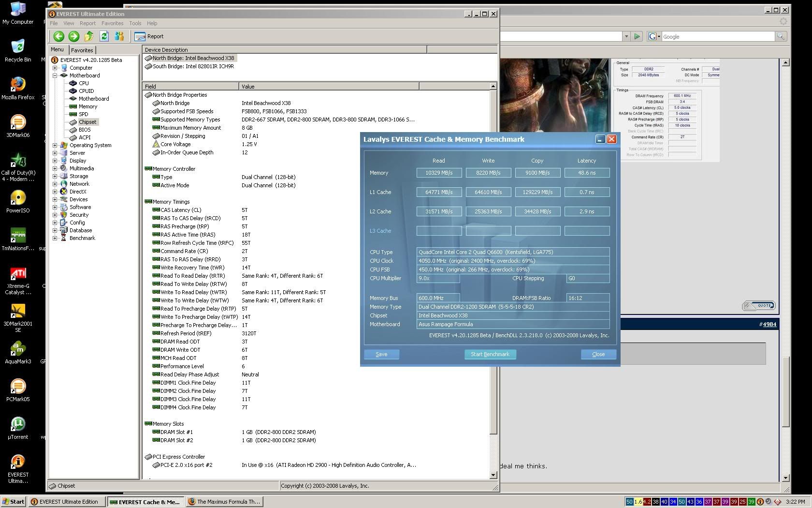This screenshot has height=508, width=812.
Task: Launch the Call of Duty 4 desktop icon
Action: tap(18, 167)
